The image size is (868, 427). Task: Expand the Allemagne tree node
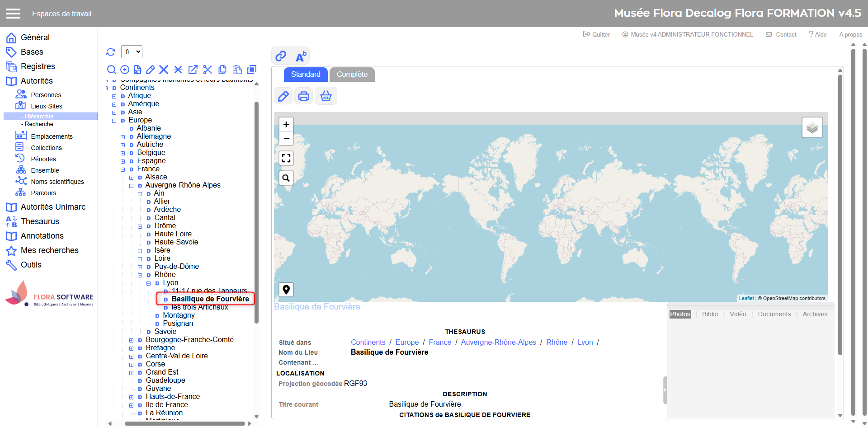(x=123, y=137)
